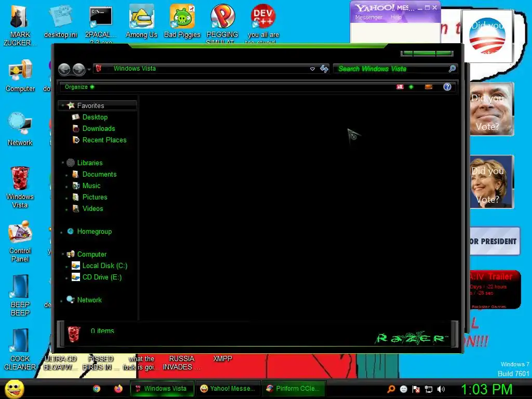Screen dimensions: 532x399
Task: Switch to the Windows Vista taskbar button
Action: point(162,389)
